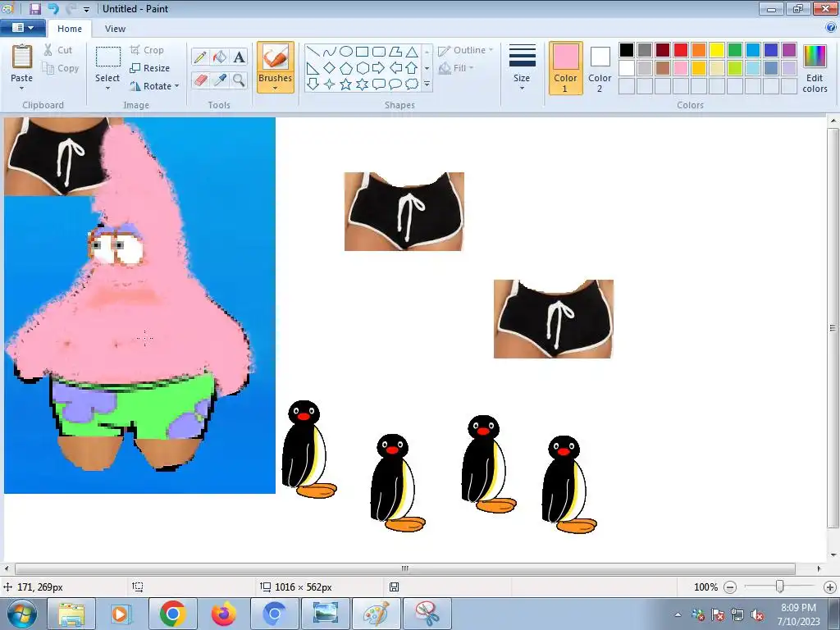Expand the Brushes dropdown arrow

click(x=276, y=88)
